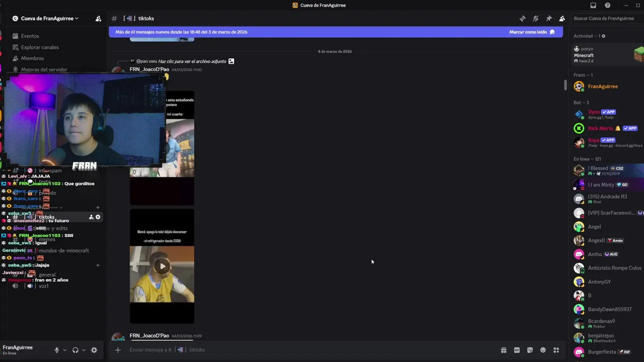This screenshot has height=362, width=644.
Task: Select Anticristo Rompe Culos member
Action: pyautogui.click(x=608, y=268)
